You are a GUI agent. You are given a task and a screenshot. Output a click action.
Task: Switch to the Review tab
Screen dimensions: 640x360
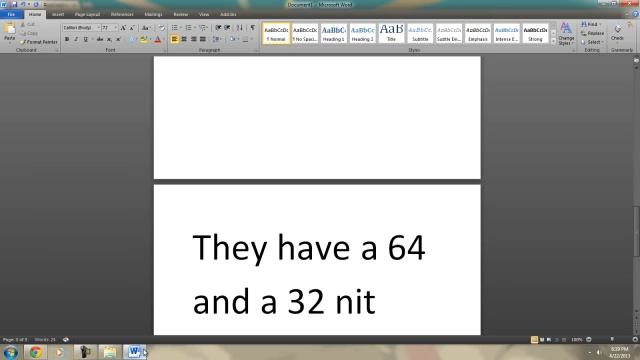pos(181,14)
